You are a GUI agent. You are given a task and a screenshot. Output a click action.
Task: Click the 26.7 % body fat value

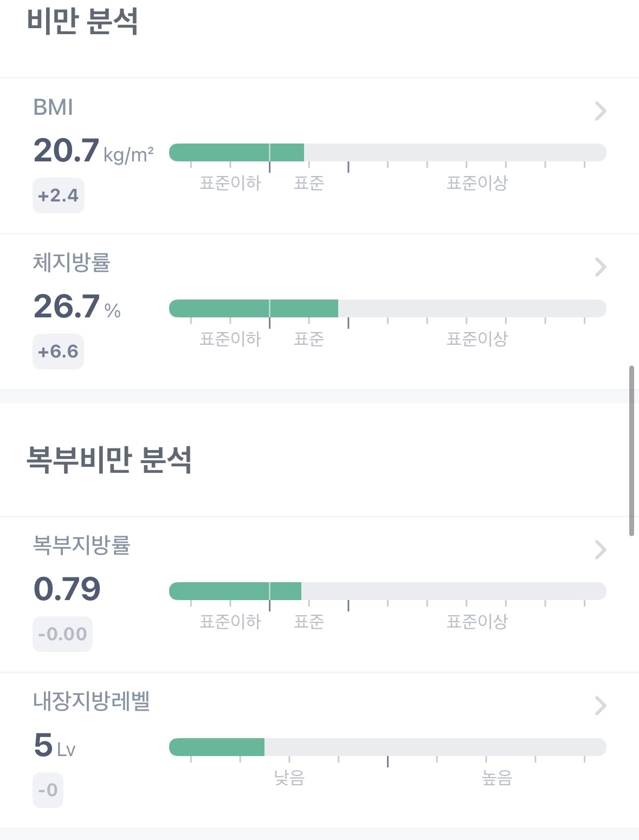pos(77,307)
